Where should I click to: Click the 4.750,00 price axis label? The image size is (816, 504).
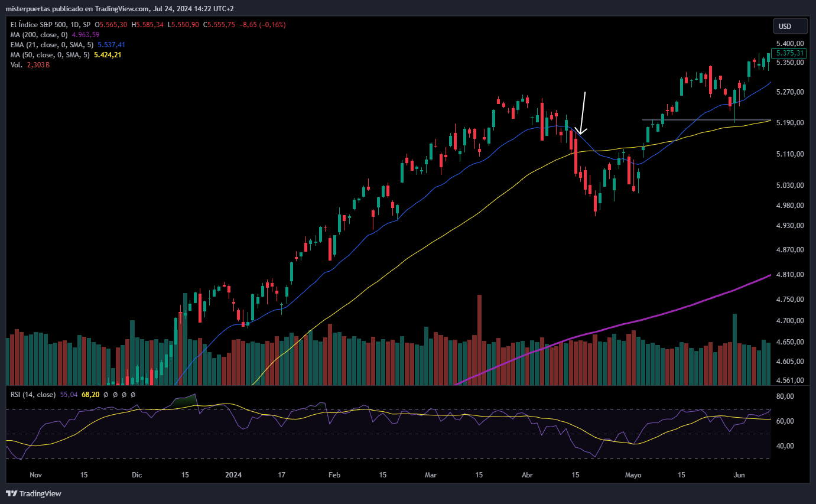point(791,300)
